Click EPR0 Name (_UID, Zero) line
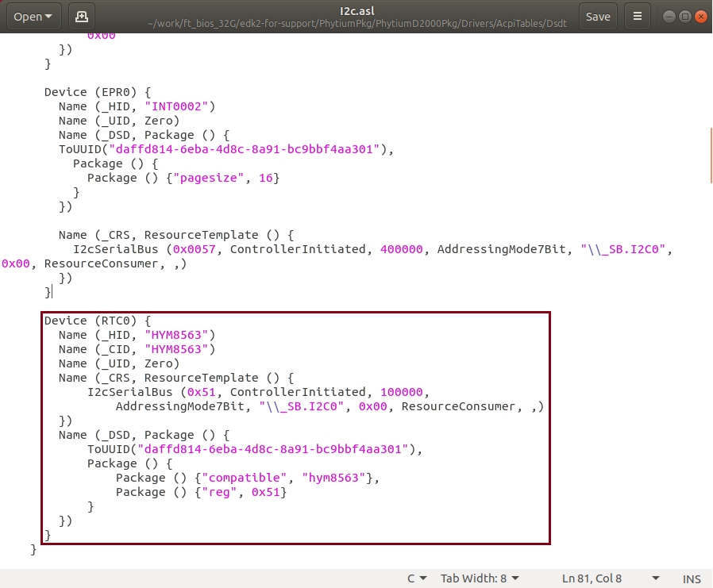 [119, 121]
